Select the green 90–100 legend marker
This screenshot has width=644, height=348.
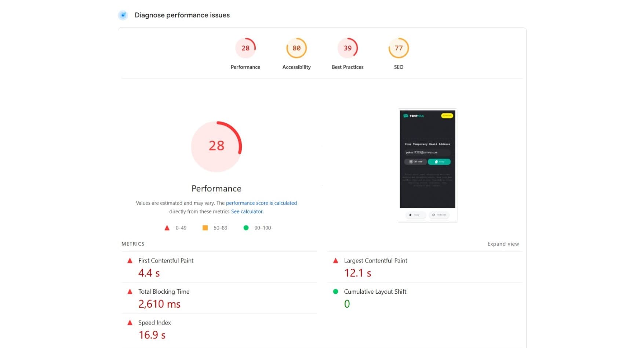[246, 228]
